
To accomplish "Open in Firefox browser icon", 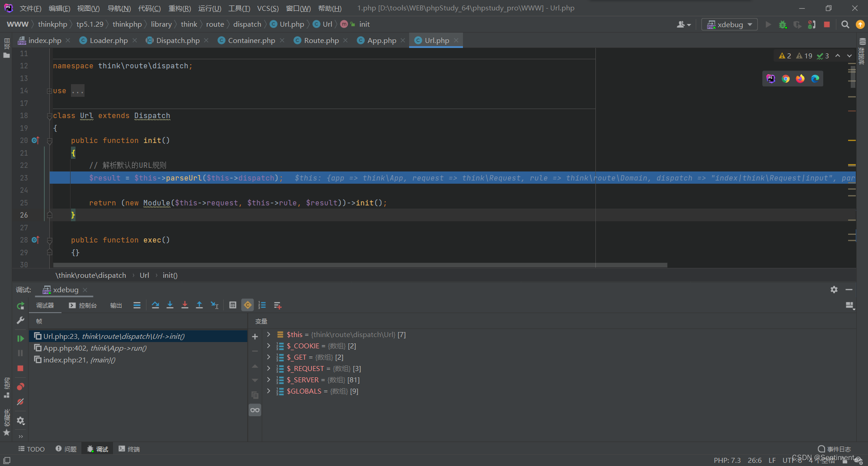I will pyautogui.click(x=800, y=79).
